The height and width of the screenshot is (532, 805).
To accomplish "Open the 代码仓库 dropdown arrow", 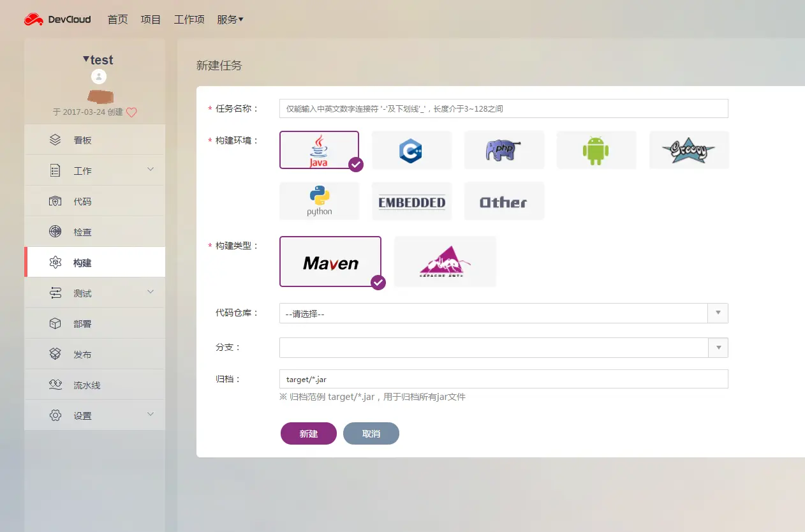I will pos(718,313).
